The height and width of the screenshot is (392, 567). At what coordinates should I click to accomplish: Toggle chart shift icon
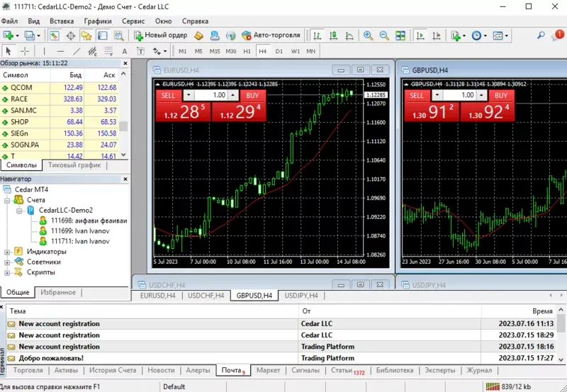[x=437, y=35]
